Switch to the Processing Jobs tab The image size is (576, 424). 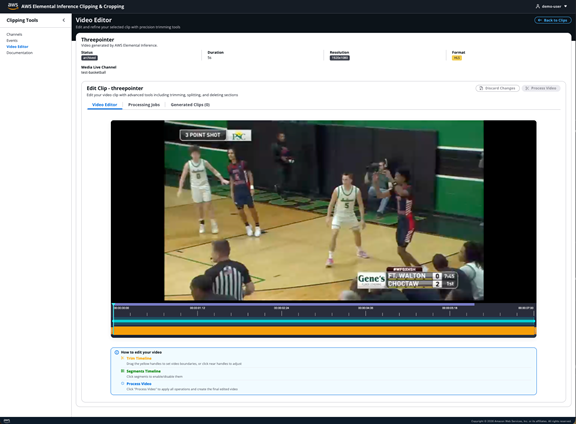(x=144, y=105)
